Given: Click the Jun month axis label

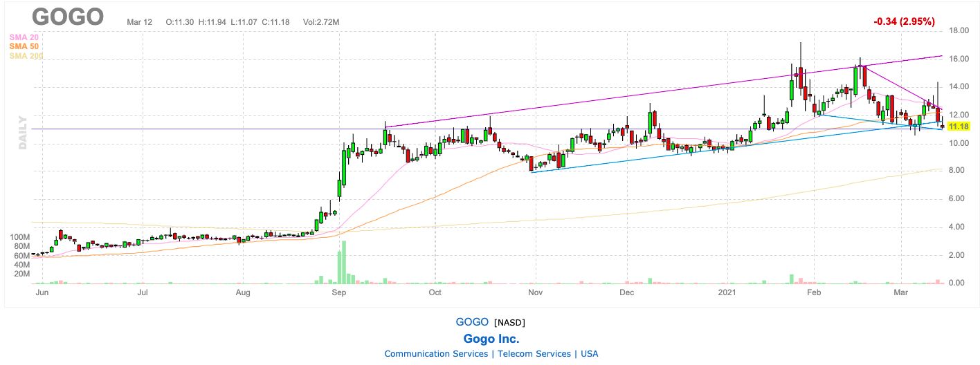Looking at the screenshot, I should [x=42, y=293].
